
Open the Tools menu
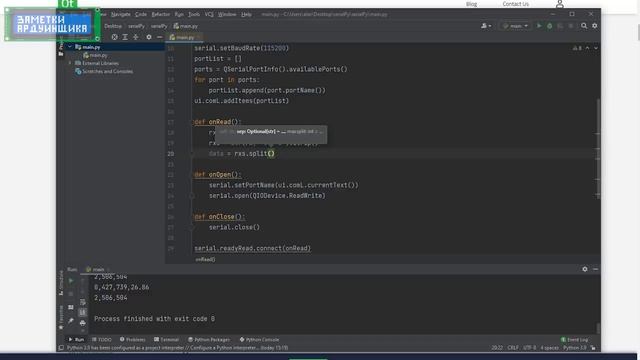[x=194, y=14]
